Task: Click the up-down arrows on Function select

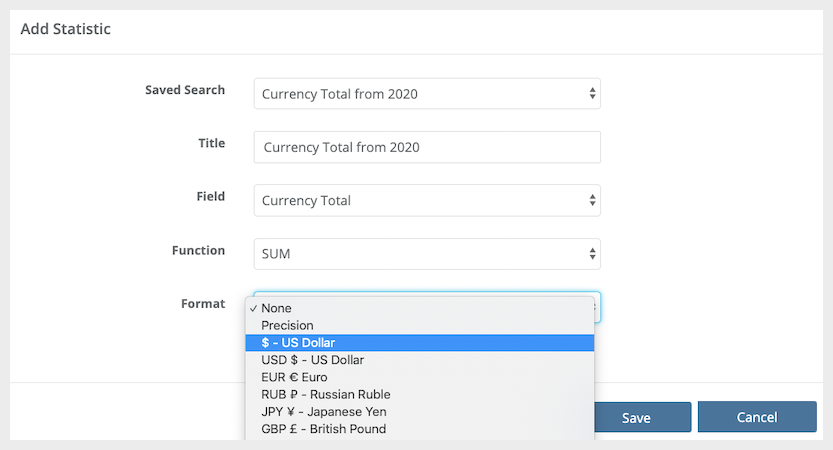Action: 592,254
